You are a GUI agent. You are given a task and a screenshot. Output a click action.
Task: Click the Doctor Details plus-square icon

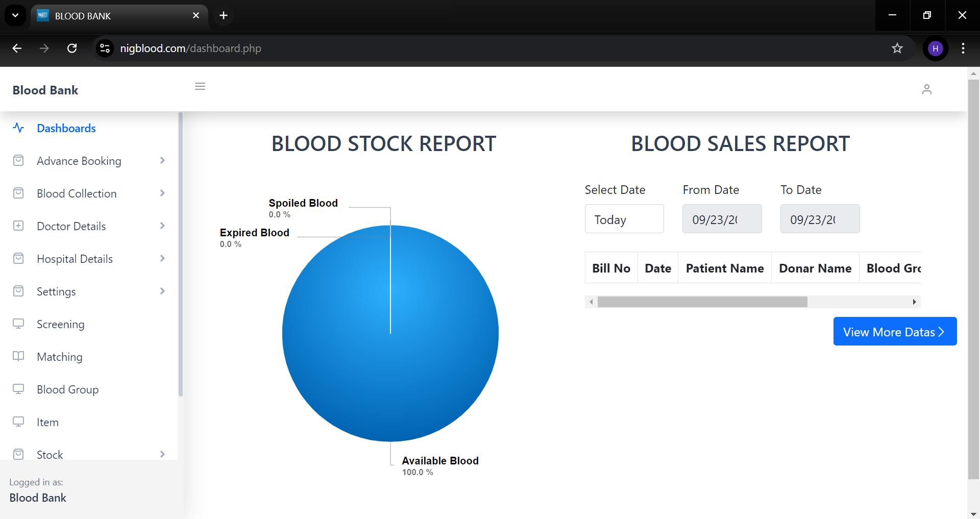(x=18, y=226)
